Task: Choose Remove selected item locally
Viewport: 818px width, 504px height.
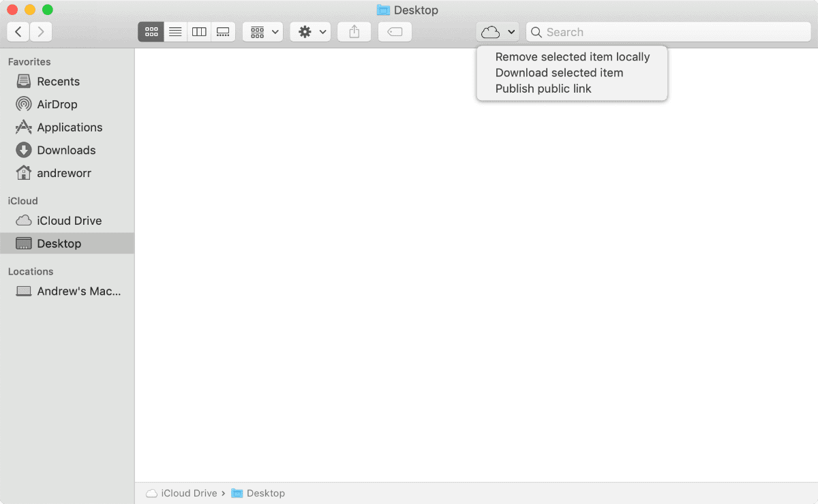Action: coord(572,57)
